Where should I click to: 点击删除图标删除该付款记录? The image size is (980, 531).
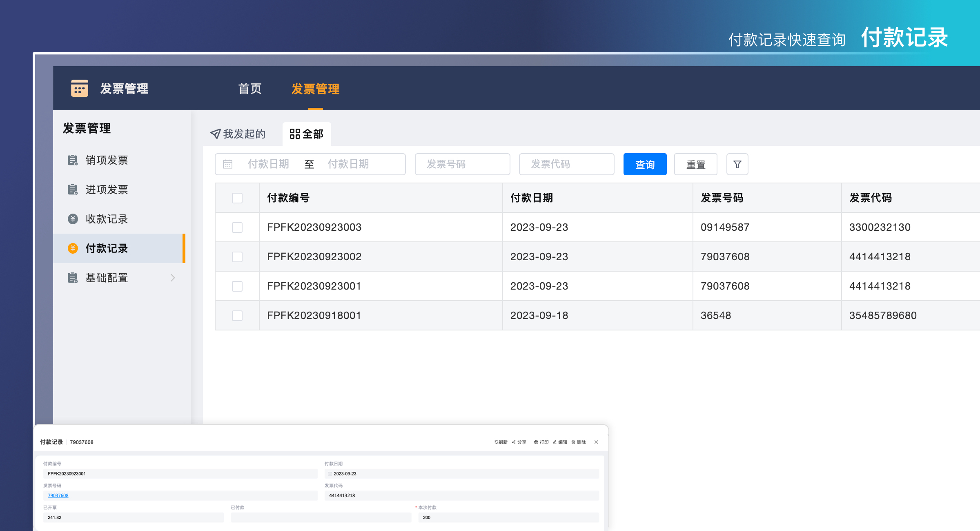(x=573, y=442)
